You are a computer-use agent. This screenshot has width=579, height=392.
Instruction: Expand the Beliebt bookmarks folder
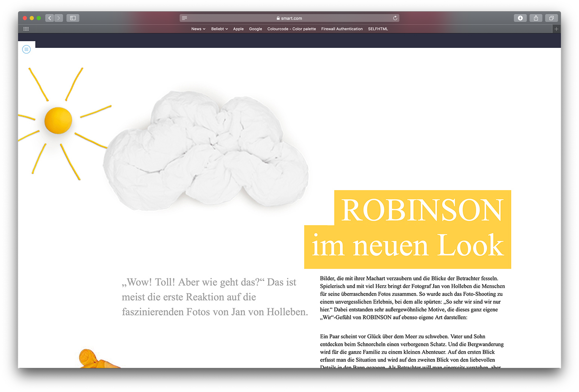point(219,29)
